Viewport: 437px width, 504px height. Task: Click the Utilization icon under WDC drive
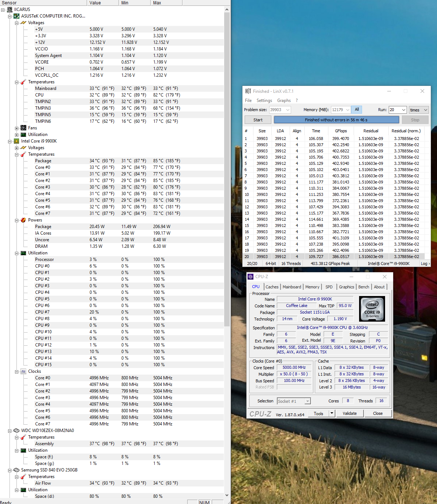click(x=23, y=450)
